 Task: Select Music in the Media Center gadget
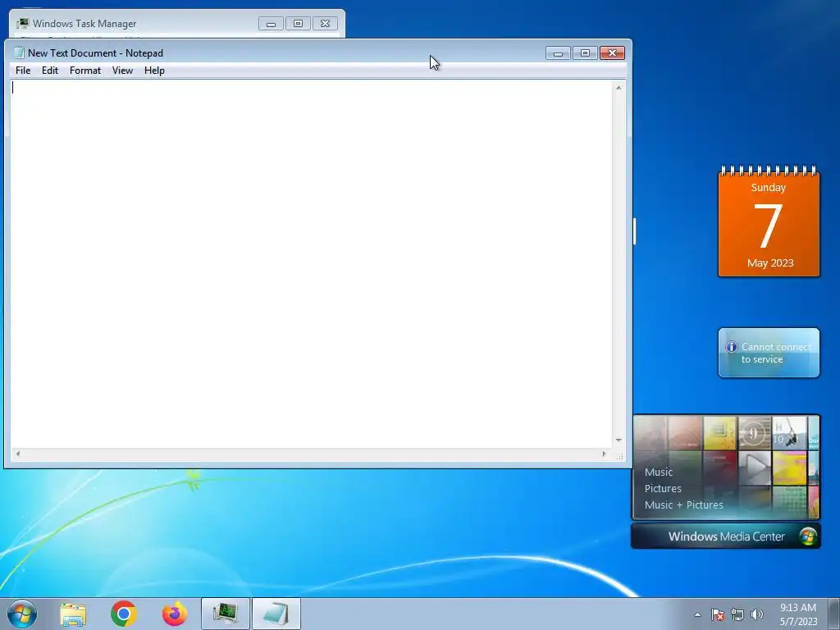click(x=659, y=472)
